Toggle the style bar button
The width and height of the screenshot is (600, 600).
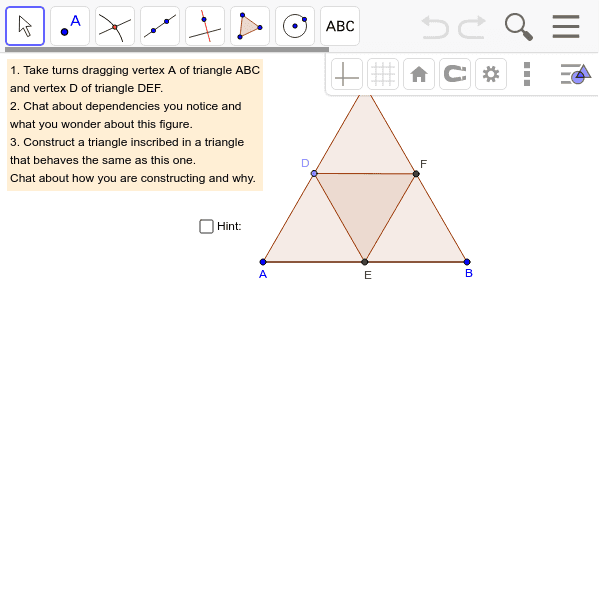(576, 74)
